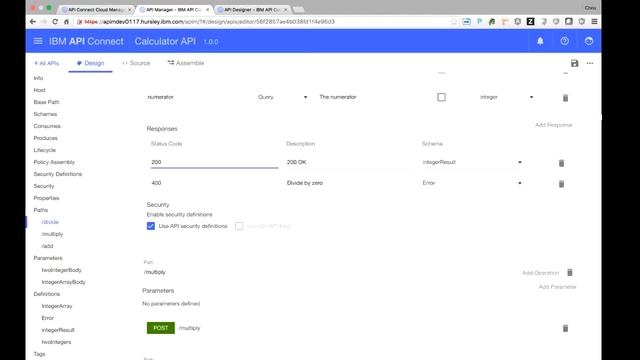Select the /multiply path in sidebar

(x=52, y=234)
